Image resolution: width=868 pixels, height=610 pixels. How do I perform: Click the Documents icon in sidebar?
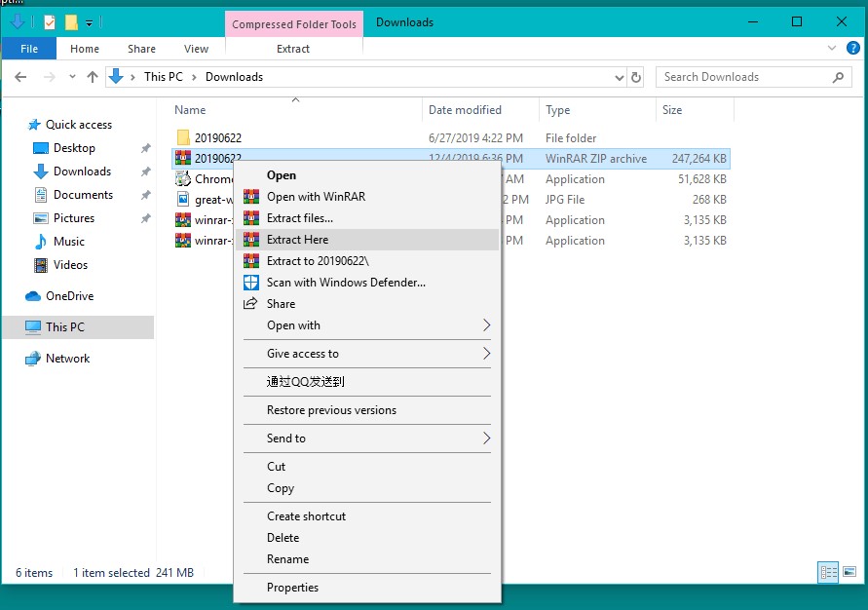click(x=40, y=195)
